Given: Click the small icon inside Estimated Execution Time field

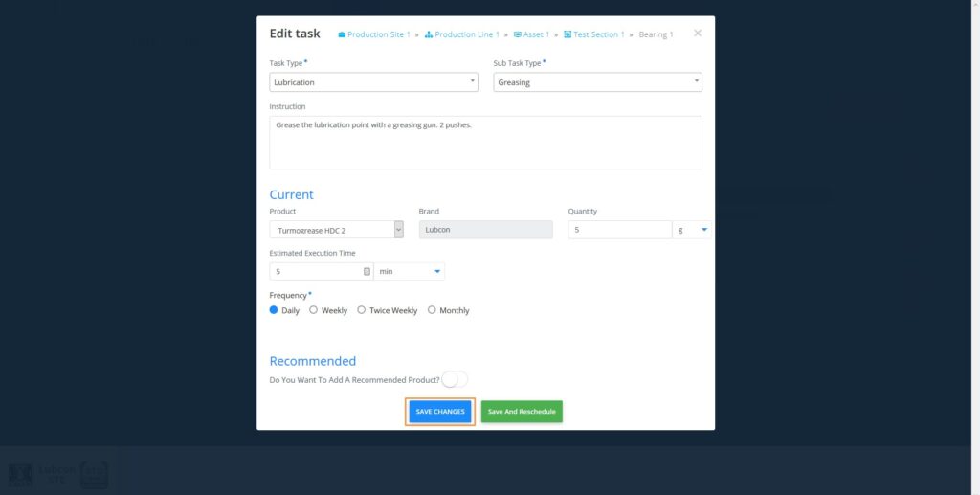Looking at the screenshot, I should pyautogui.click(x=367, y=272).
